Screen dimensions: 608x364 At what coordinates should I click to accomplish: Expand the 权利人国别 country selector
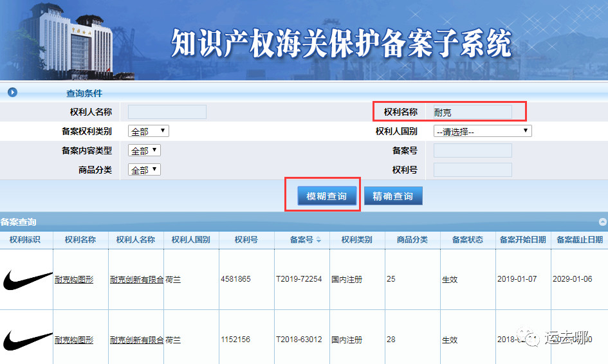[x=483, y=131]
